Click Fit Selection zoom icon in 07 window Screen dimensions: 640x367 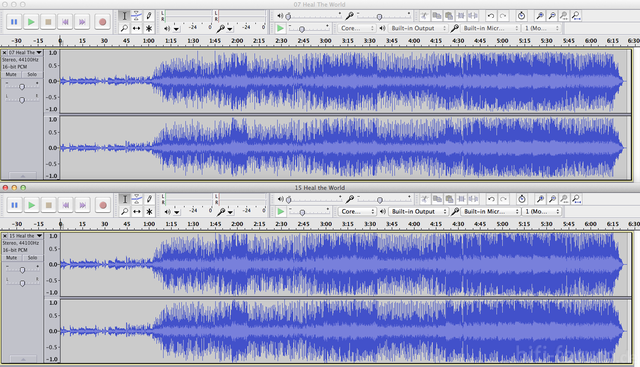click(x=564, y=16)
